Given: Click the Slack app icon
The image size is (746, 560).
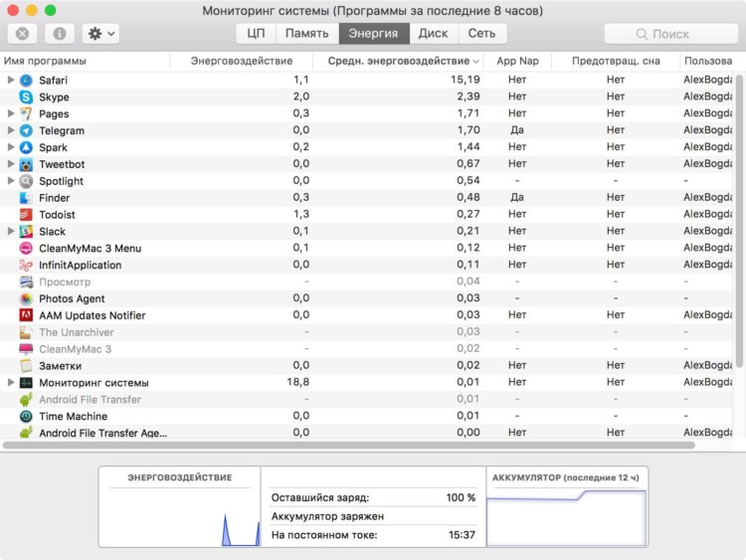Looking at the screenshot, I should (x=26, y=231).
